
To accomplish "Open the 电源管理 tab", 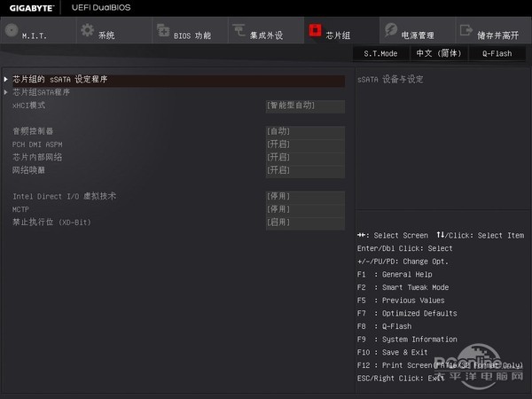I will tap(418, 30).
